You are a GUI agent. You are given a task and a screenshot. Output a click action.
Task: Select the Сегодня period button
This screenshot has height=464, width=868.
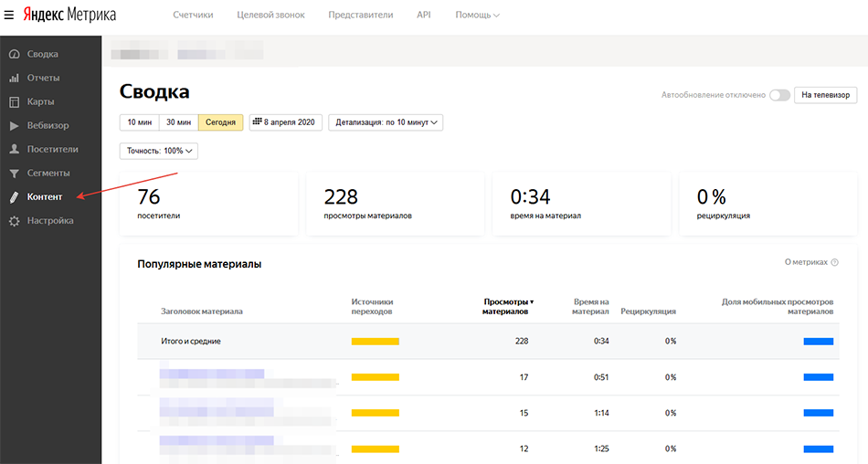[x=220, y=122]
